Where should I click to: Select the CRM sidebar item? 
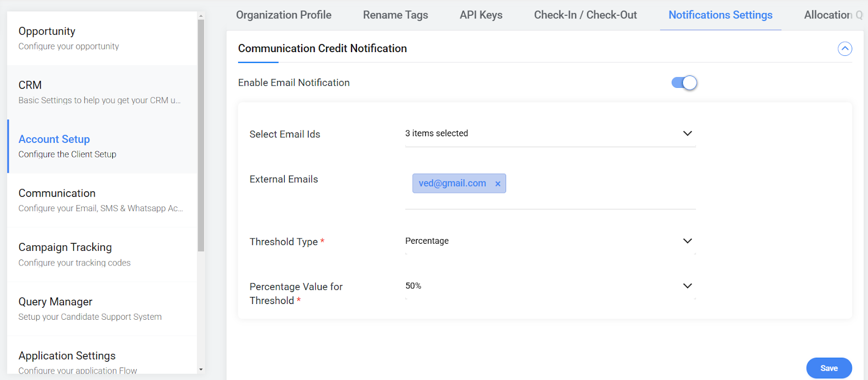click(x=102, y=92)
